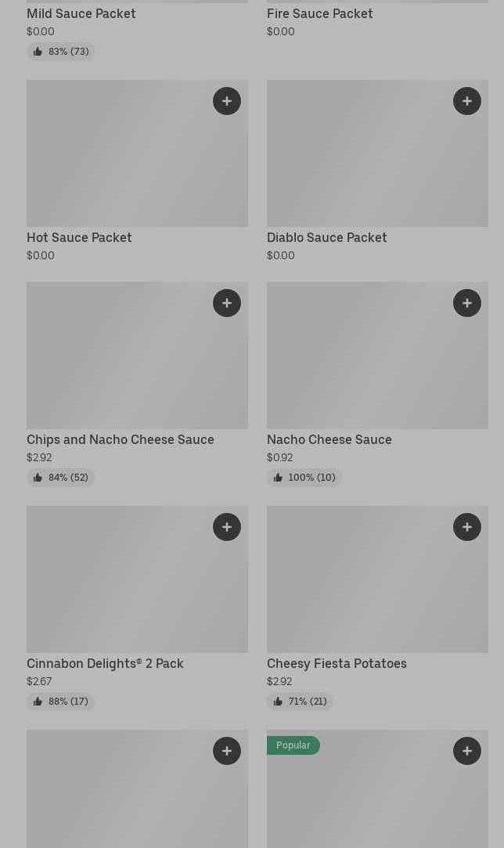Add Diablo Sauce Packet to cart
The height and width of the screenshot is (848, 504).
[x=467, y=101]
